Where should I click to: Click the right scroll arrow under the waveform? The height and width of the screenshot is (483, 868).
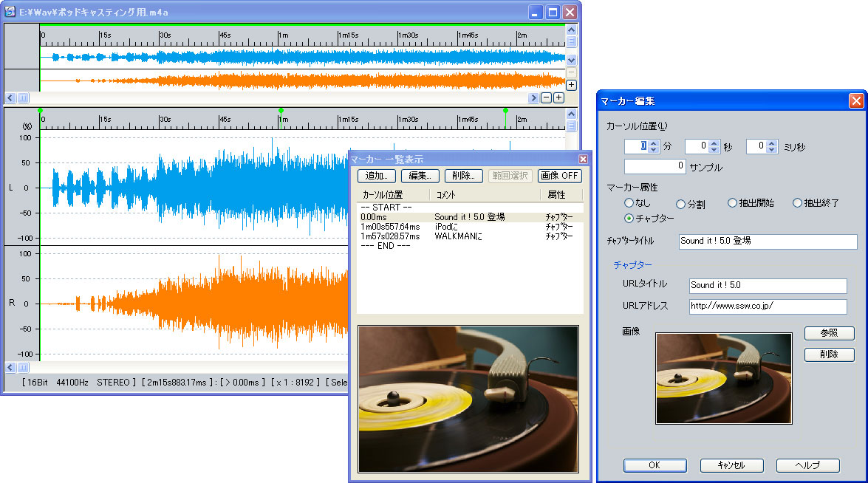coord(534,97)
